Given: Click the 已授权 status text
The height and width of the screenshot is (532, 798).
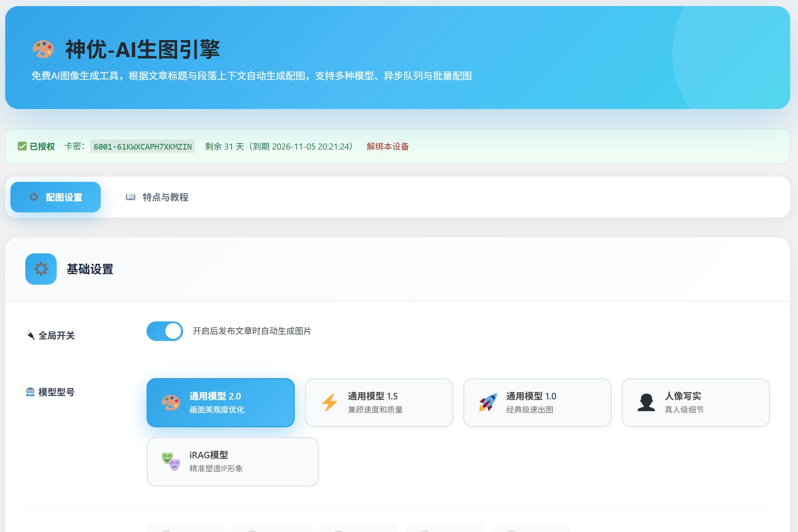Looking at the screenshot, I should [x=42, y=147].
